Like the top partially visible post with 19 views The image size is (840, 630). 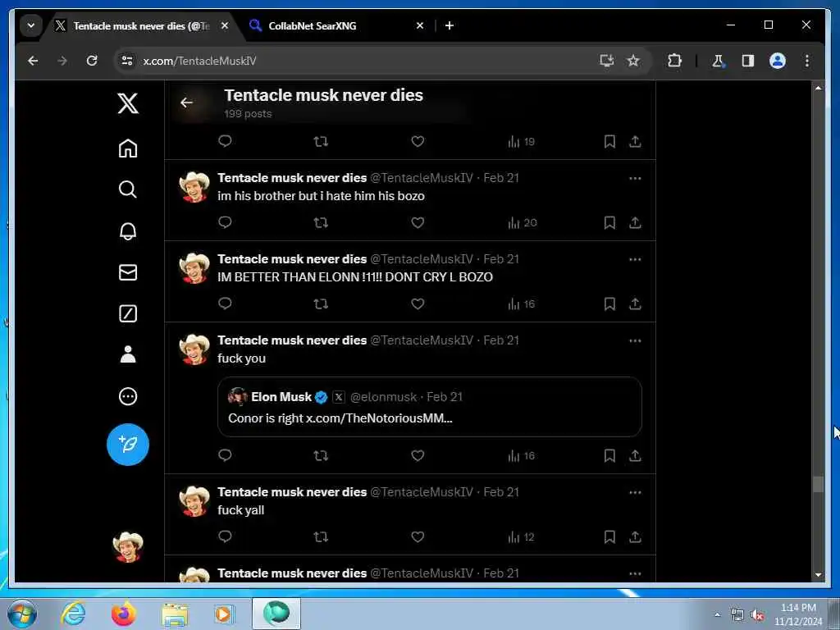coord(418,141)
